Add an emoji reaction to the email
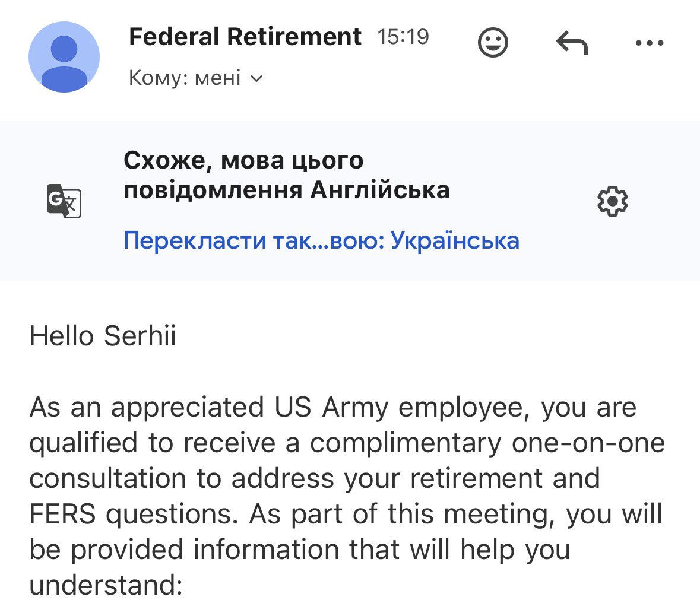 [x=493, y=43]
